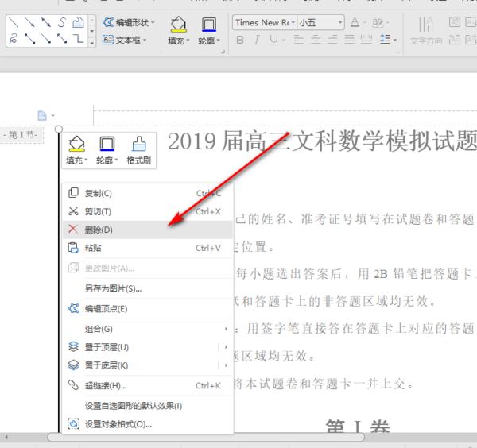This screenshot has width=477, height=448.
Task: Open the Times New Roman font dropdown
Action: 293,22
